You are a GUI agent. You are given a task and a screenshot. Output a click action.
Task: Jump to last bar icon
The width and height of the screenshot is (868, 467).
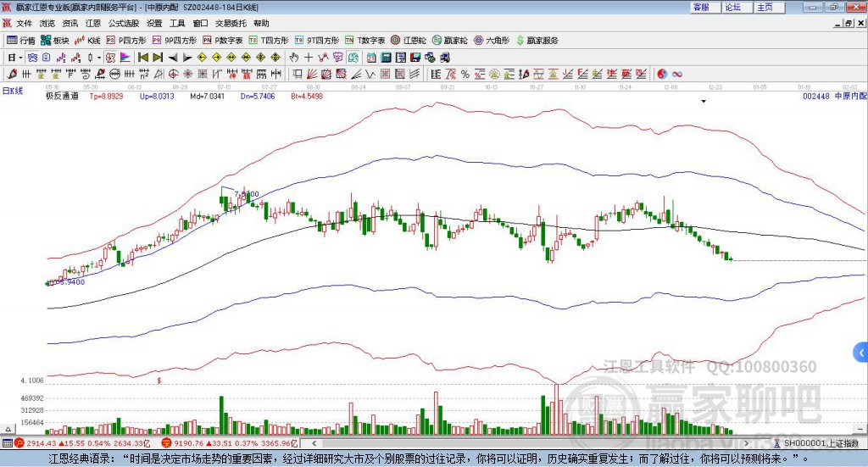point(158,58)
